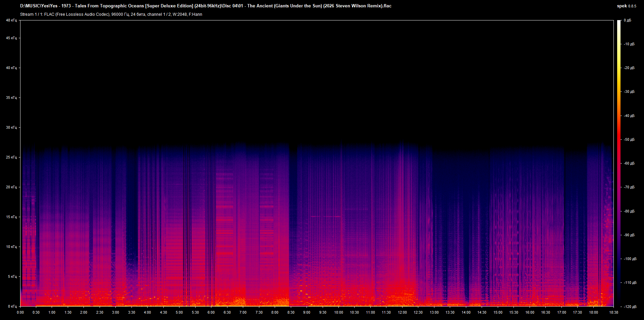The width and height of the screenshot is (644, 320).
Task: Select the '40 кГц' frequency axis label
Action: [x=11, y=68]
